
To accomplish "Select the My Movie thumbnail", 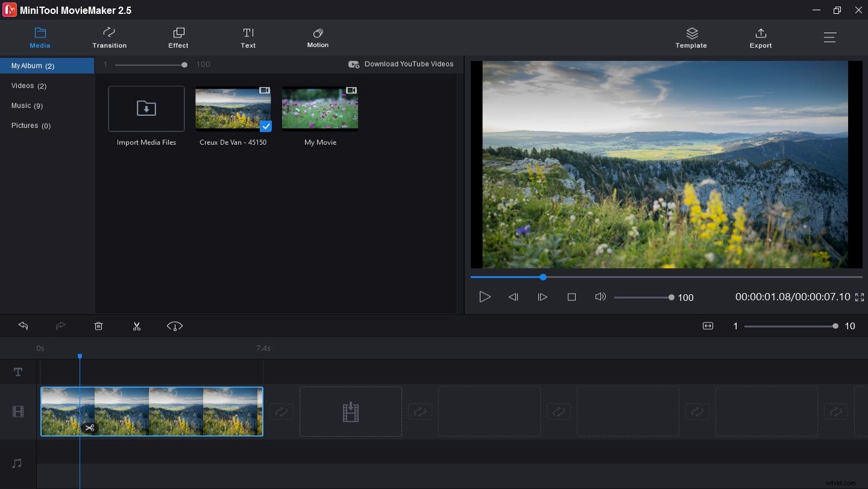I will tap(320, 109).
